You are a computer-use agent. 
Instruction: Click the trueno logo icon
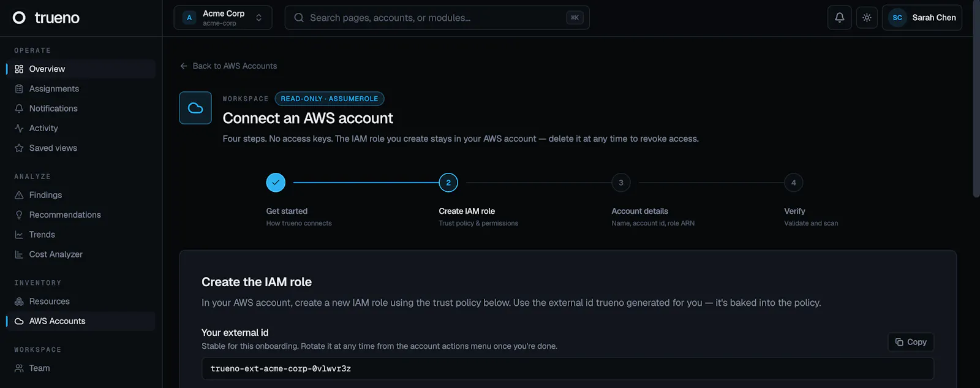click(20, 18)
